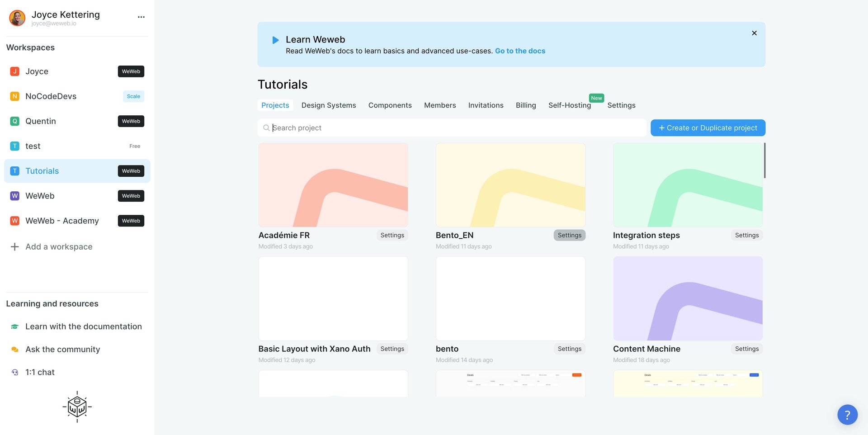Click the Scale badge next to NoCodeDevs
This screenshot has height=435, width=868.
[133, 96]
